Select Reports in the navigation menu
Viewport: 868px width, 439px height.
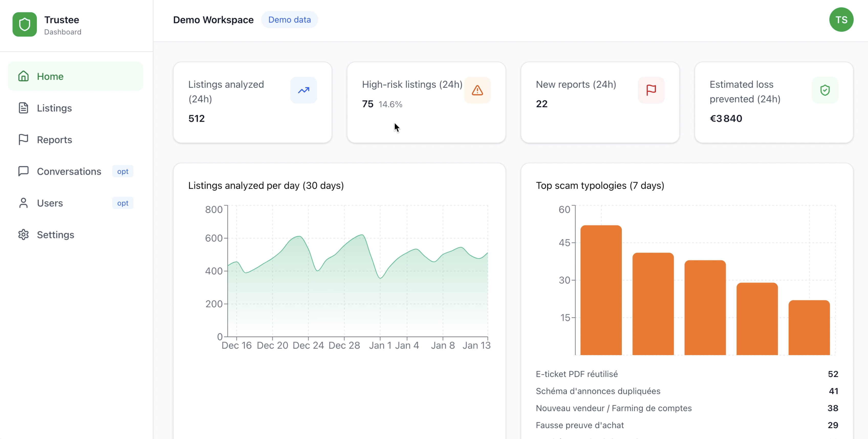point(54,140)
